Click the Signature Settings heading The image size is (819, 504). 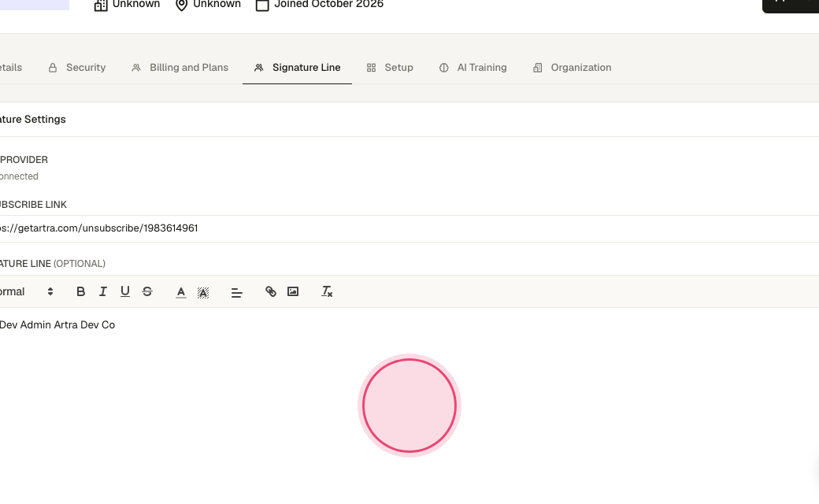tap(33, 119)
